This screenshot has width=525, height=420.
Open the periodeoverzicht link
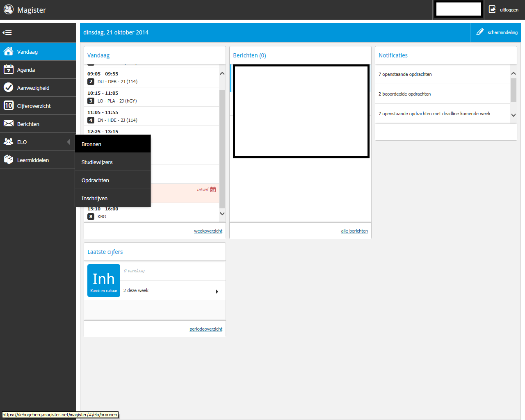(205, 329)
